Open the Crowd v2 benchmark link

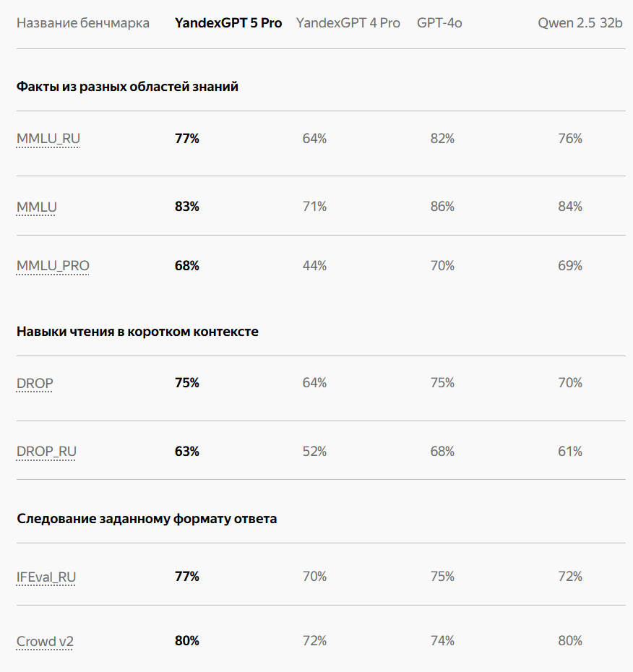click(x=45, y=642)
